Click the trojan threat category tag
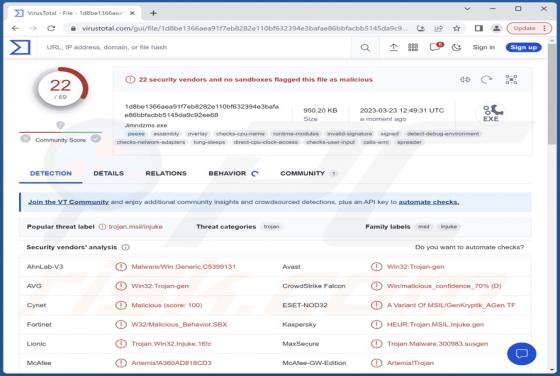Image resolution: width=560 pixels, height=376 pixels. pos(271,227)
